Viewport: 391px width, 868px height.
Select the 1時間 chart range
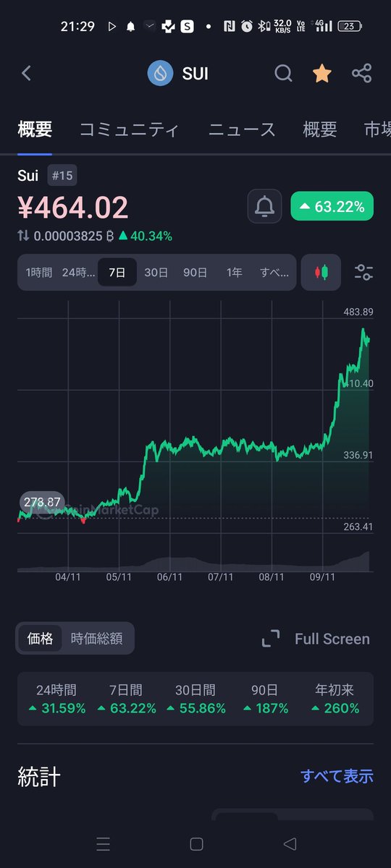pyautogui.click(x=39, y=273)
